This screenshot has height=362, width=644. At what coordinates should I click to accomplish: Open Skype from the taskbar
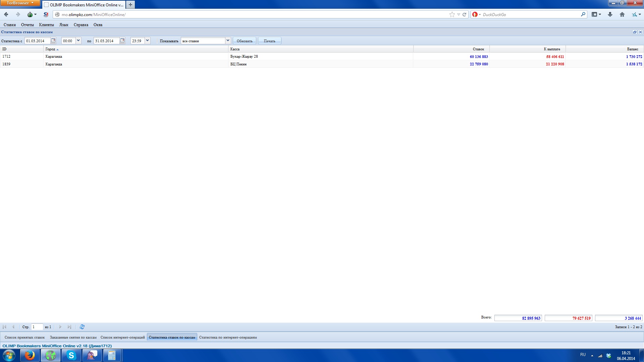pyautogui.click(x=71, y=355)
